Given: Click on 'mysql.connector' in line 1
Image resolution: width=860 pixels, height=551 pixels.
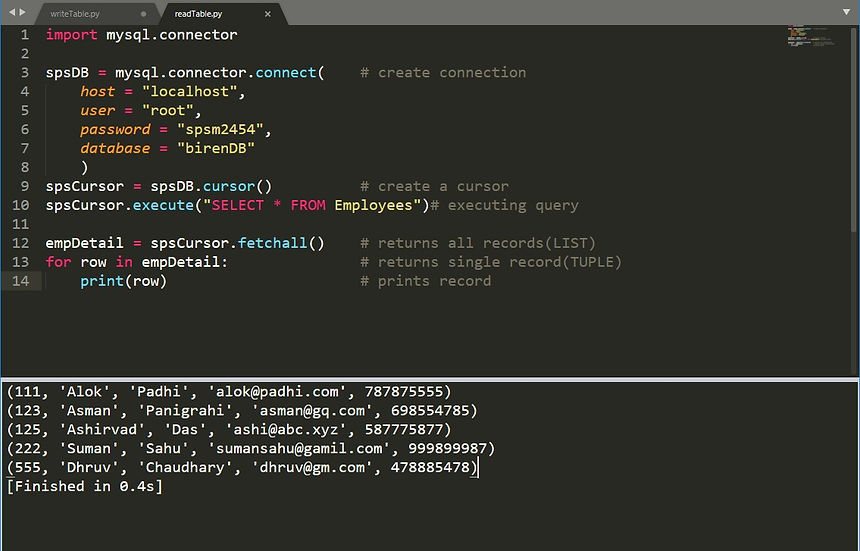Looking at the screenshot, I should [172, 35].
